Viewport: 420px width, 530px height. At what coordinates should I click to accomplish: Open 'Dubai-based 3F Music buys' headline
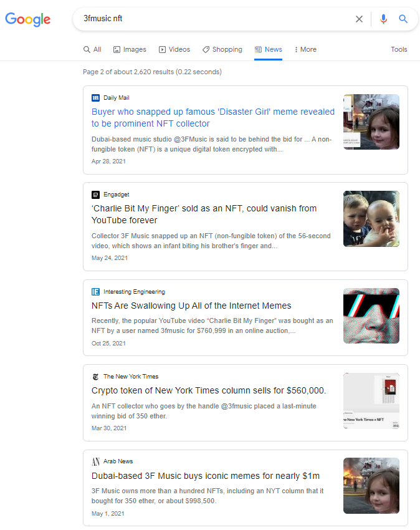(206, 476)
